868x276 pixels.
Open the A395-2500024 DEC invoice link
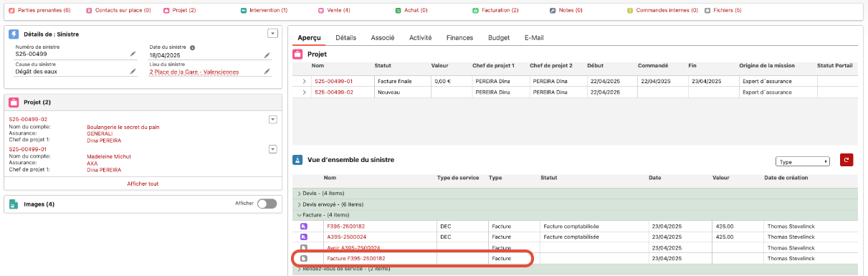(346, 237)
